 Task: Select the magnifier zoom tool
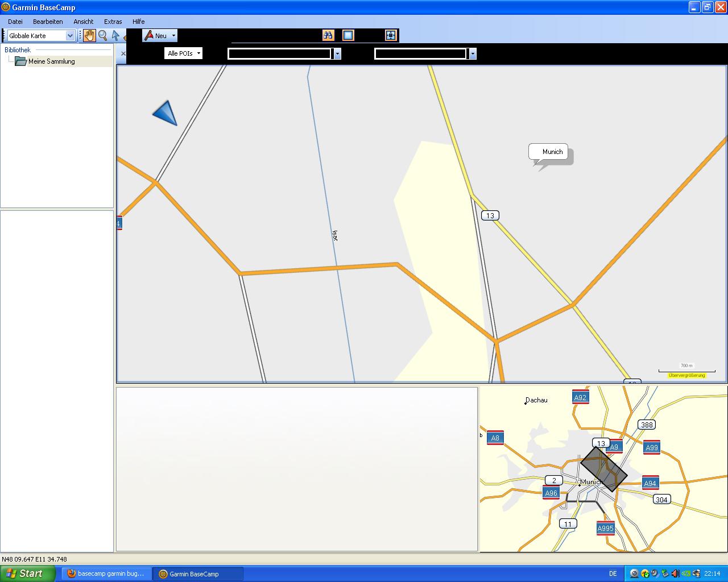(103, 35)
